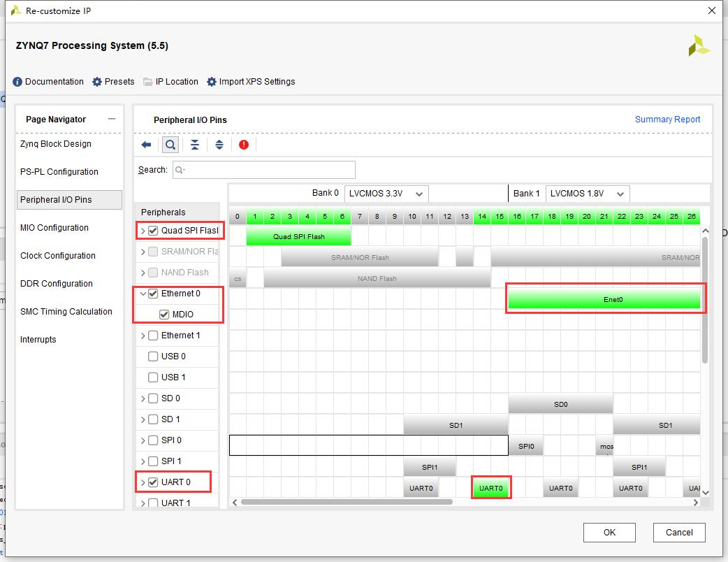Click MIO pin 7 header cell

(x=359, y=217)
